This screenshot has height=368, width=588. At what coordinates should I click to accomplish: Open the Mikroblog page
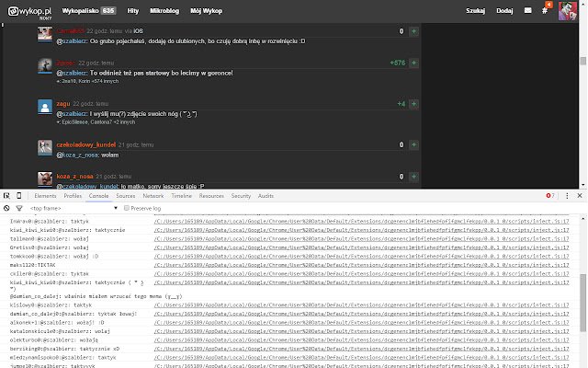point(164,11)
